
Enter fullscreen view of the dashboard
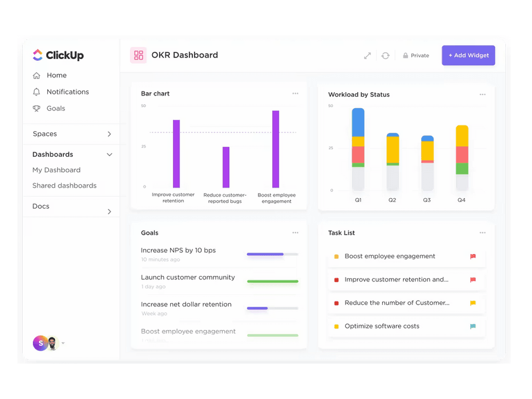tap(367, 55)
